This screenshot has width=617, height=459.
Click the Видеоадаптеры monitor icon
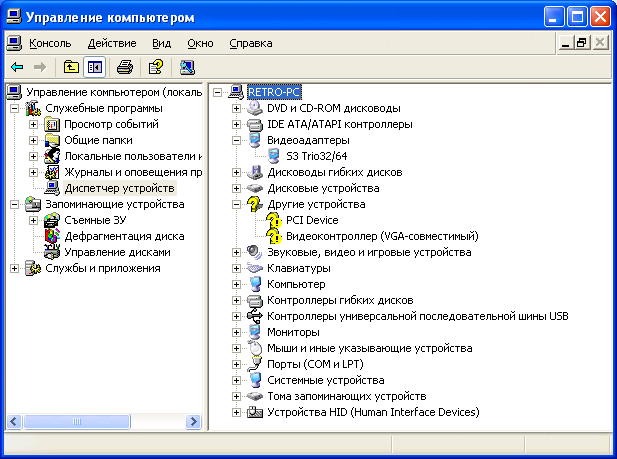click(255, 140)
